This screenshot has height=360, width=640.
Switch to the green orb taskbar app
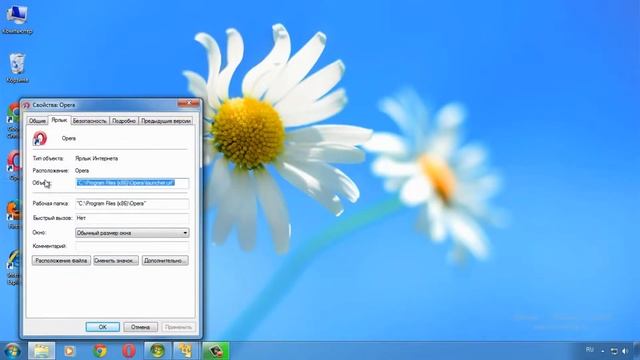[158, 351]
